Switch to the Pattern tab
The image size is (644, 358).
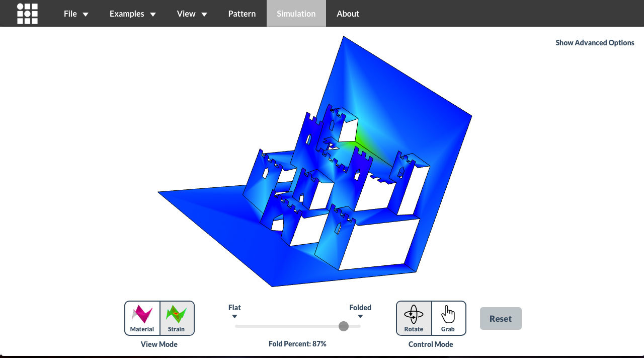(242, 14)
